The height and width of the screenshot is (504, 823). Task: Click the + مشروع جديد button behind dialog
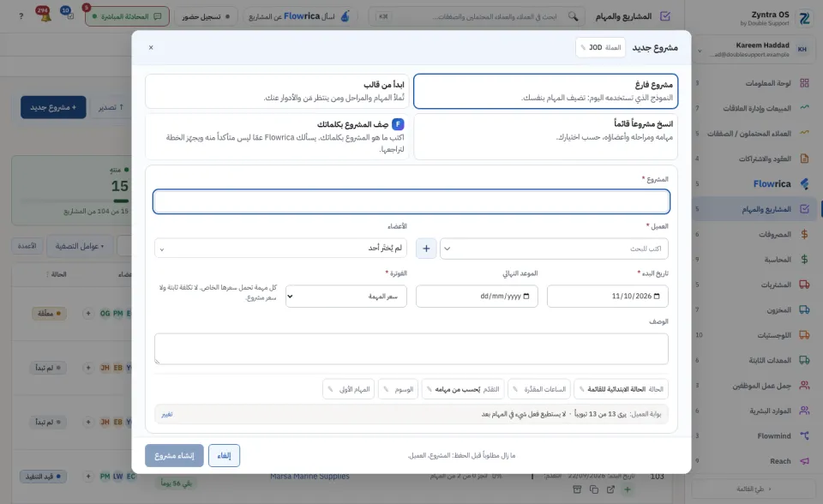click(53, 107)
